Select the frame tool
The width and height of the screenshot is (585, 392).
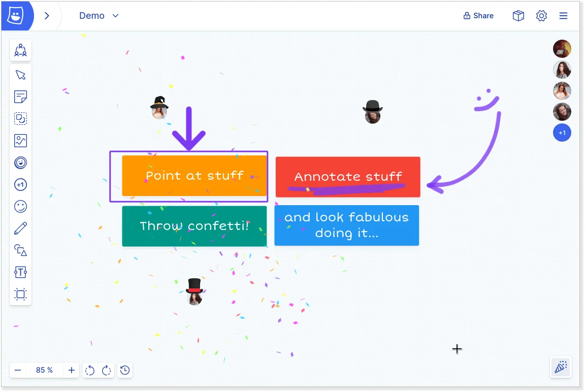click(x=21, y=294)
